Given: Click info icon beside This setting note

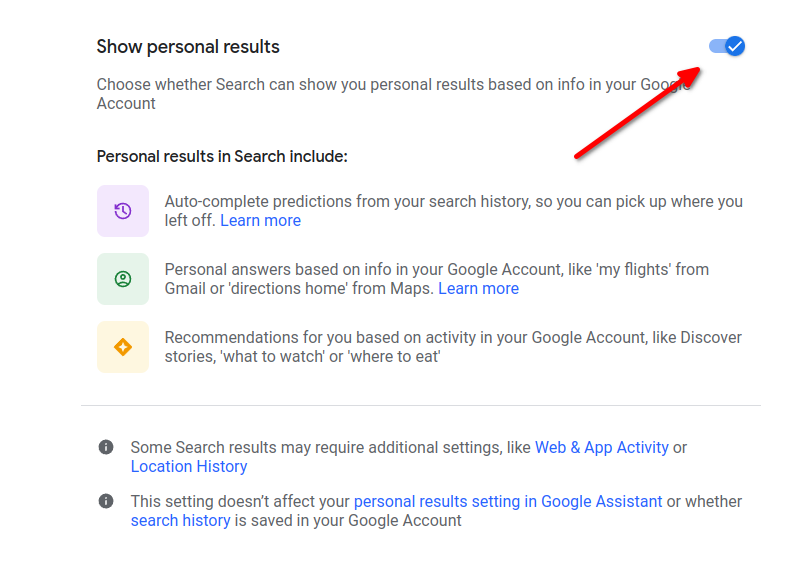Looking at the screenshot, I should pyautogui.click(x=106, y=501).
